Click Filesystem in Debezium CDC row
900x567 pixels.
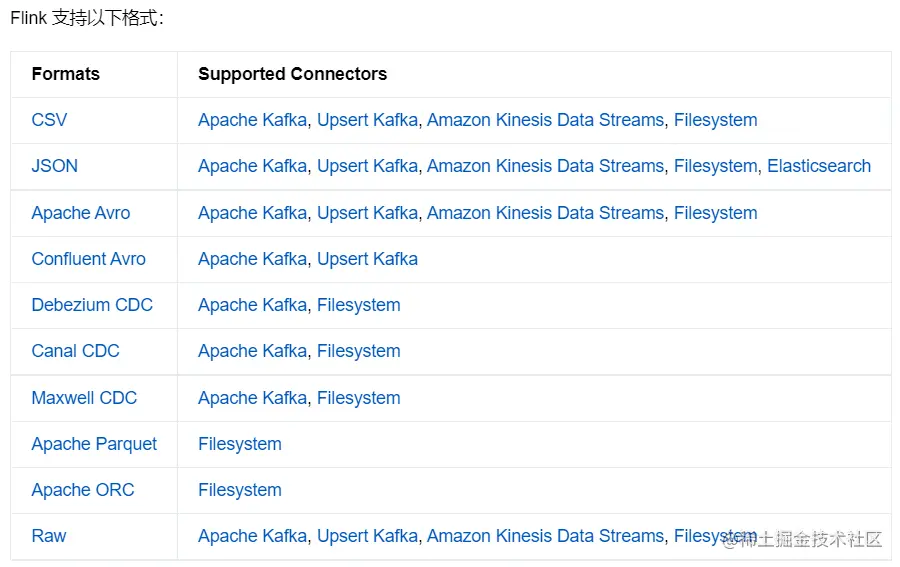[x=359, y=305]
